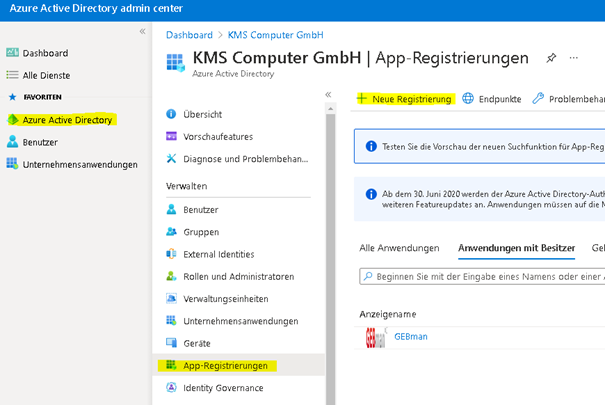Click the Dashboard icon in the left sidebar

(x=13, y=53)
